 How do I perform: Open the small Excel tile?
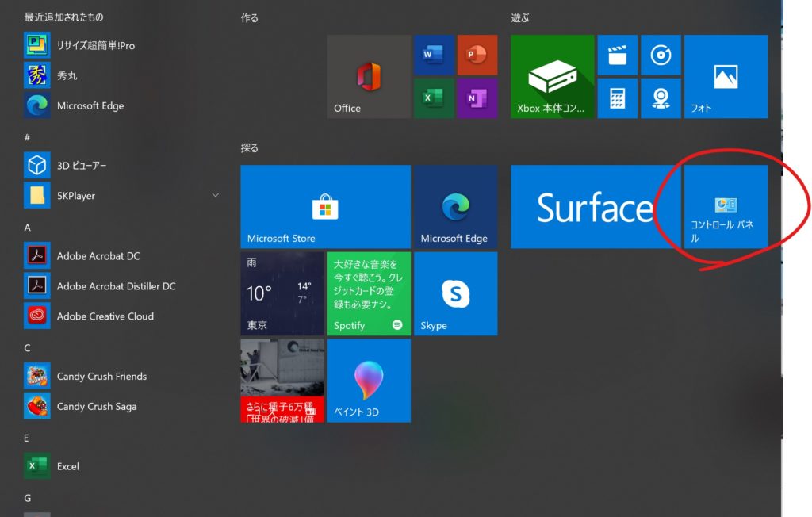point(434,98)
